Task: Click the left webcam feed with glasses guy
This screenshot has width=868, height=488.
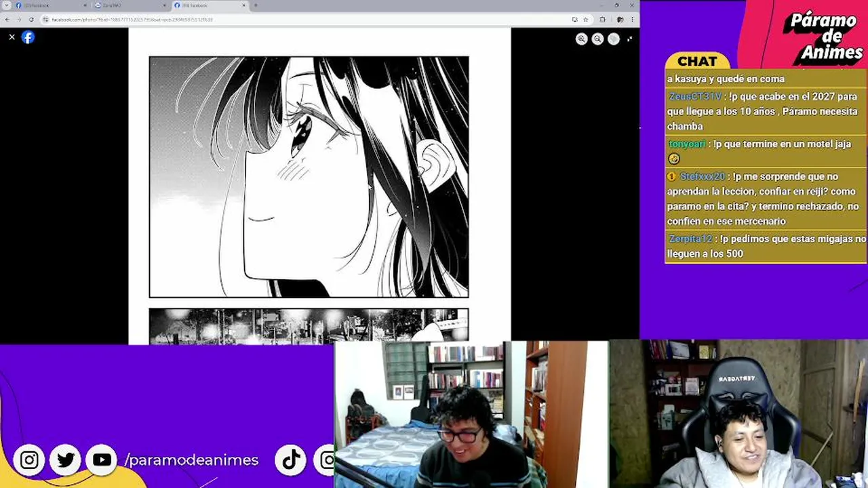Action: point(471,414)
